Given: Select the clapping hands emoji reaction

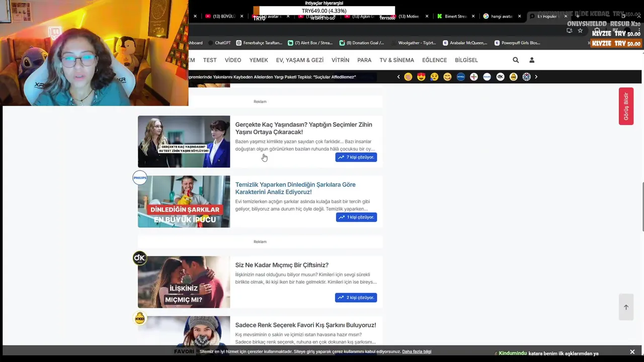Looking at the screenshot, I should click(408, 77).
